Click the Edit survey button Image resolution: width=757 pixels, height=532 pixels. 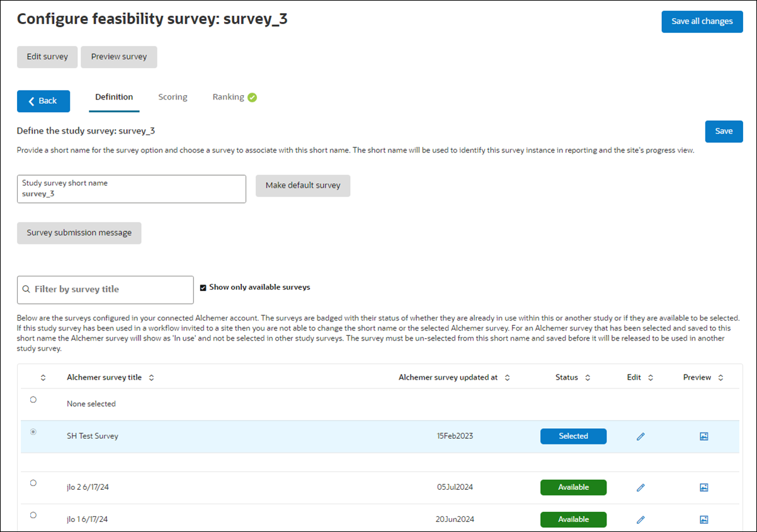click(47, 57)
